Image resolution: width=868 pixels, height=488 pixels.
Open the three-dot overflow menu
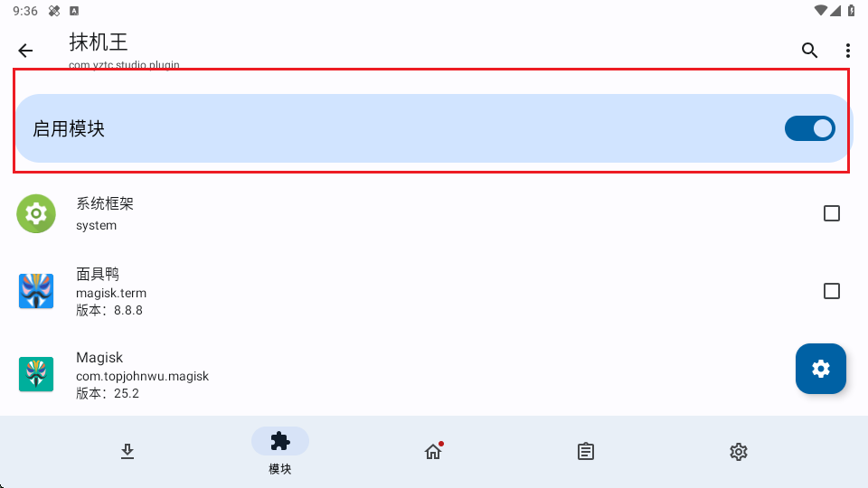point(847,51)
